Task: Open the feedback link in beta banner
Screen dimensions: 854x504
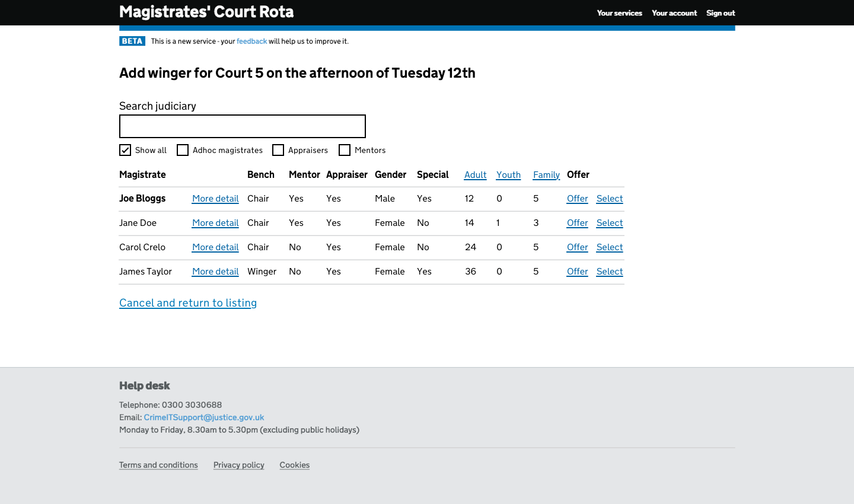Action: (x=251, y=42)
